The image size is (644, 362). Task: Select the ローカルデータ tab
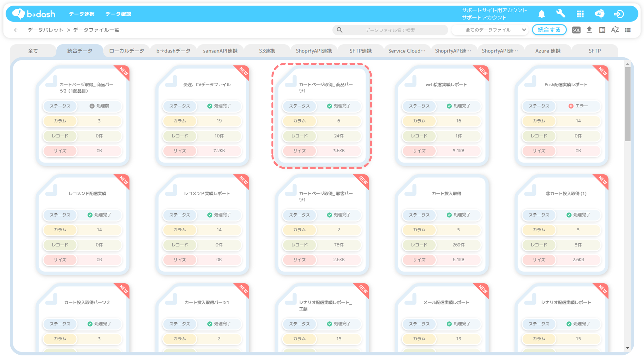pos(127,51)
